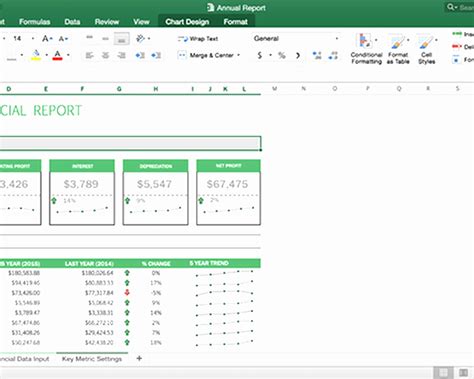This screenshot has height=379, width=474.
Task: Apply middle vertical alignment
Action: coord(105,39)
